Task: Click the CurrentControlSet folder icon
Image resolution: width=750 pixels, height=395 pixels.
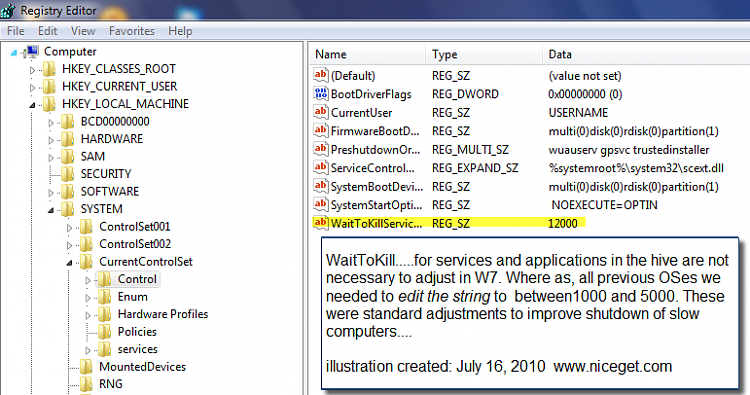Action: [86, 262]
